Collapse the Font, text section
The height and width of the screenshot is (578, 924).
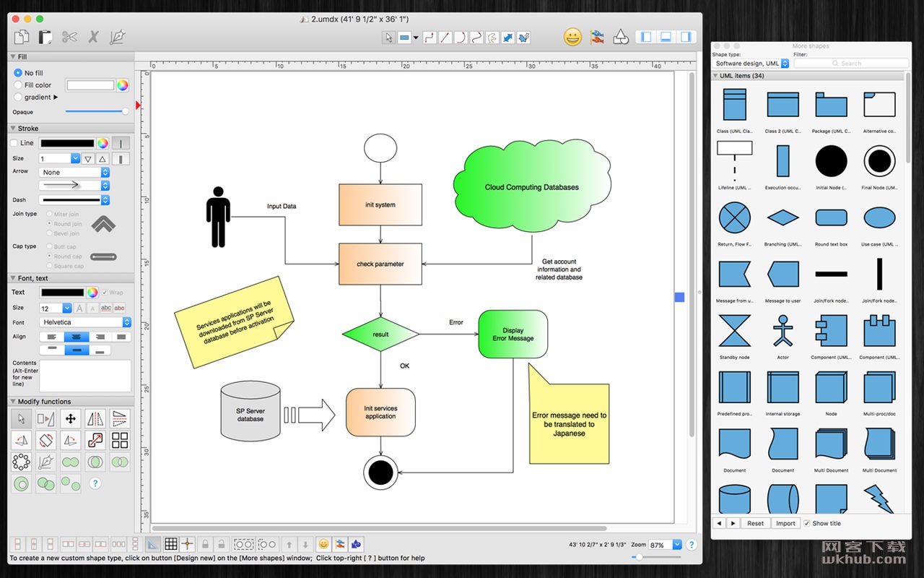pos(12,278)
